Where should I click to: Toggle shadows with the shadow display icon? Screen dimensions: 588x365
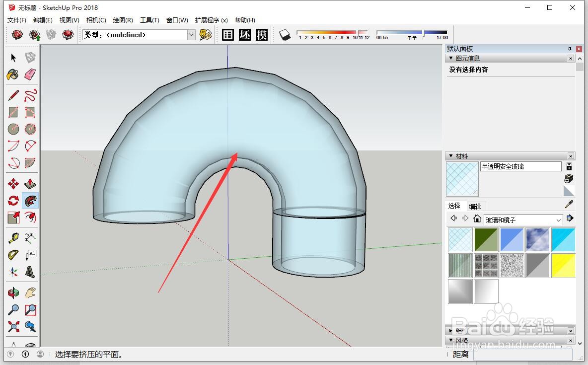[x=285, y=35]
